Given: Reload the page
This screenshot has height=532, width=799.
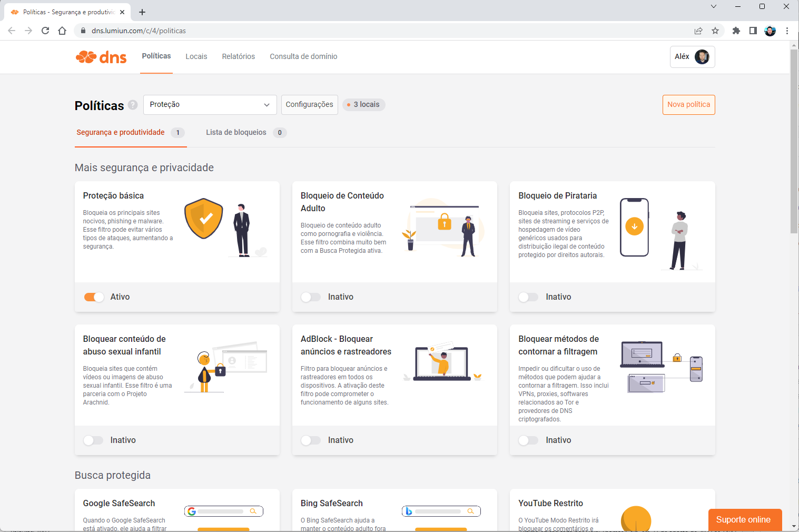Looking at the screenshot, I should 45,31.
